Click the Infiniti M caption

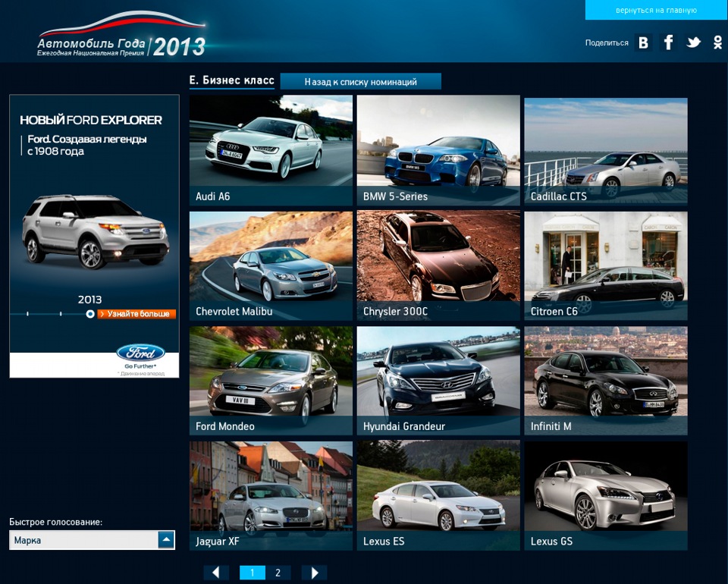tap(551, 426)
